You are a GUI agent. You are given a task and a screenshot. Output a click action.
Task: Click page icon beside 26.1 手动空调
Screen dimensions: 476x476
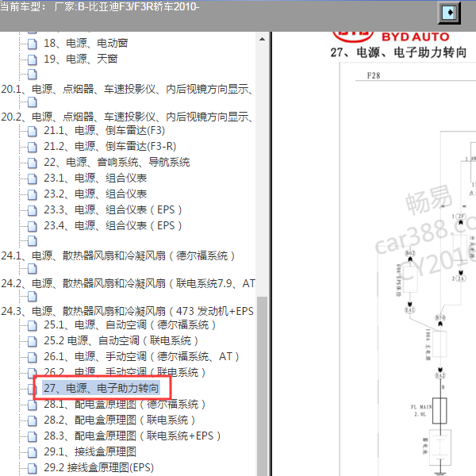coord(33,357)
